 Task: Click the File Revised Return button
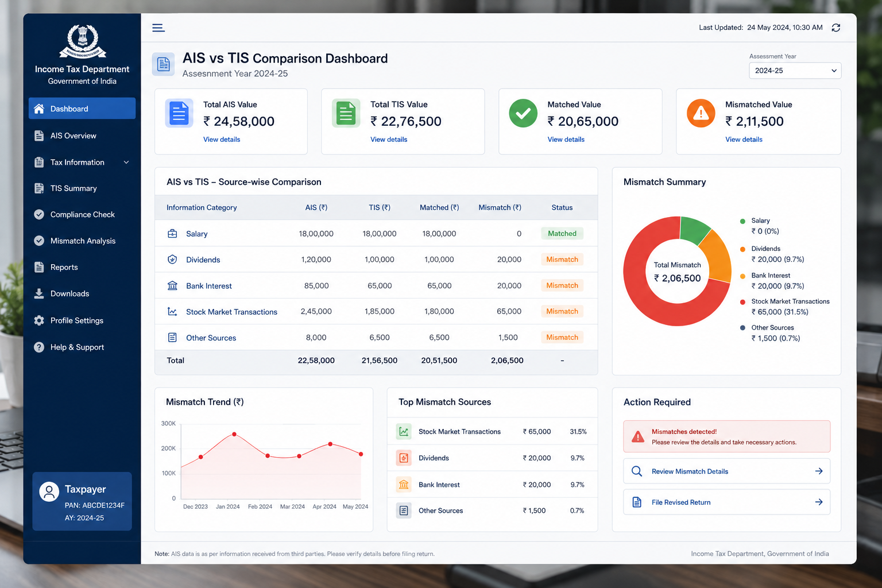point(727,502)
